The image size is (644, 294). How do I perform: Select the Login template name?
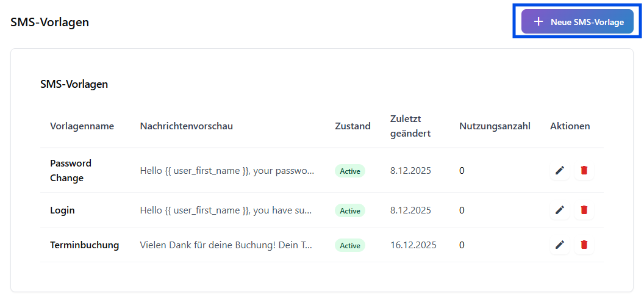pos(62,210)
